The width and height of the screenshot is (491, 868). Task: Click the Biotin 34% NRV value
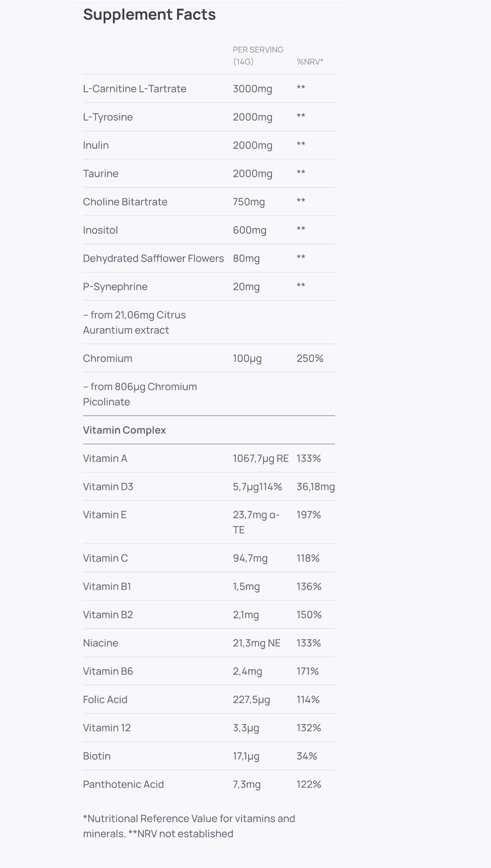307,756
